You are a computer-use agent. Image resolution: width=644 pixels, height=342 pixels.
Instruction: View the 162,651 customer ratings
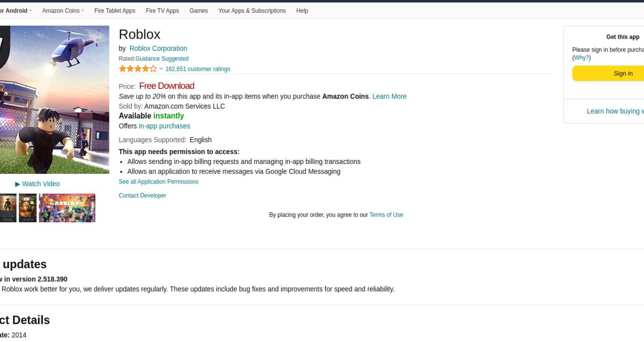[x=197, y=69]
